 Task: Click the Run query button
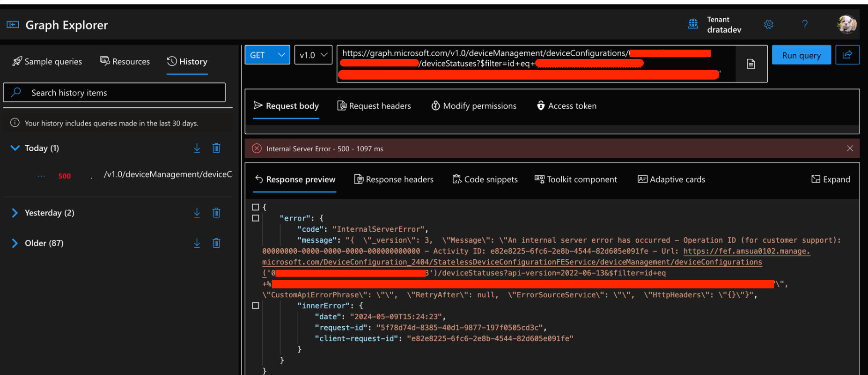click(802, 55)
